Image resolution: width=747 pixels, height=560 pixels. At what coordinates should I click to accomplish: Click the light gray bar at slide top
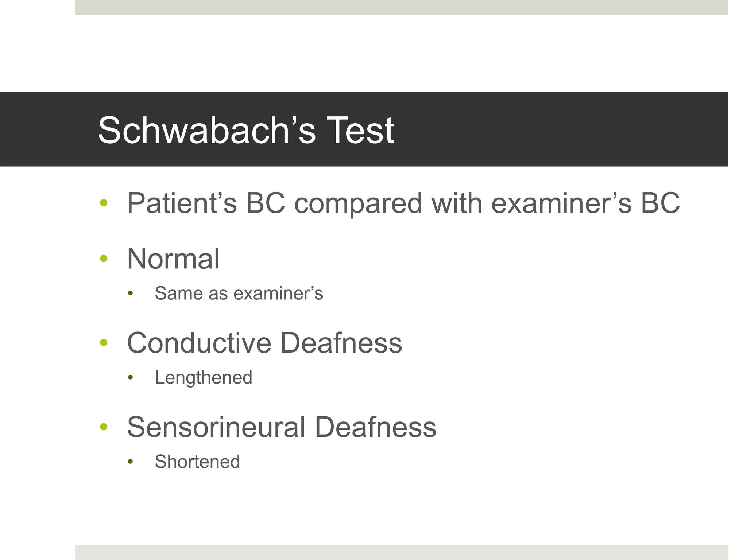tap(401, 7)
